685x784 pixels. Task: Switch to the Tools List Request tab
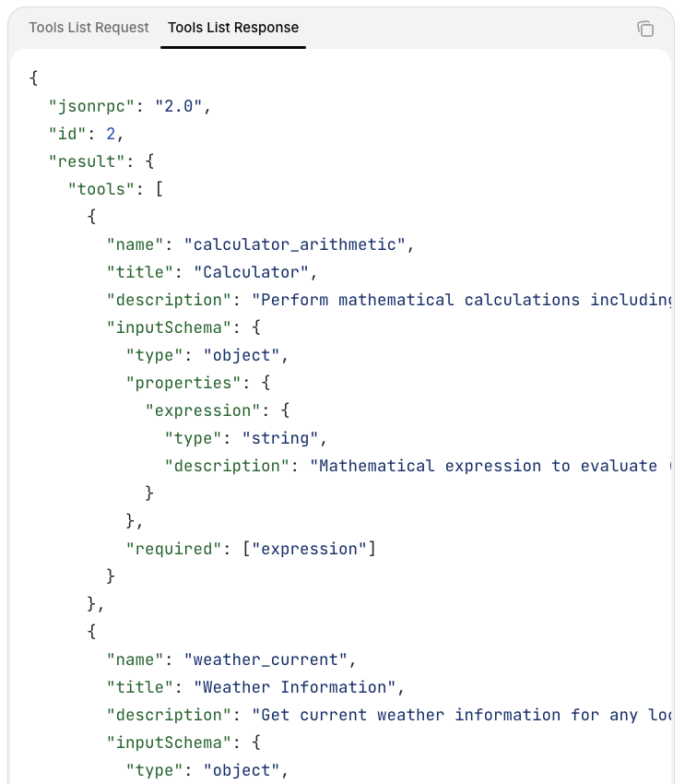(89, 28)
